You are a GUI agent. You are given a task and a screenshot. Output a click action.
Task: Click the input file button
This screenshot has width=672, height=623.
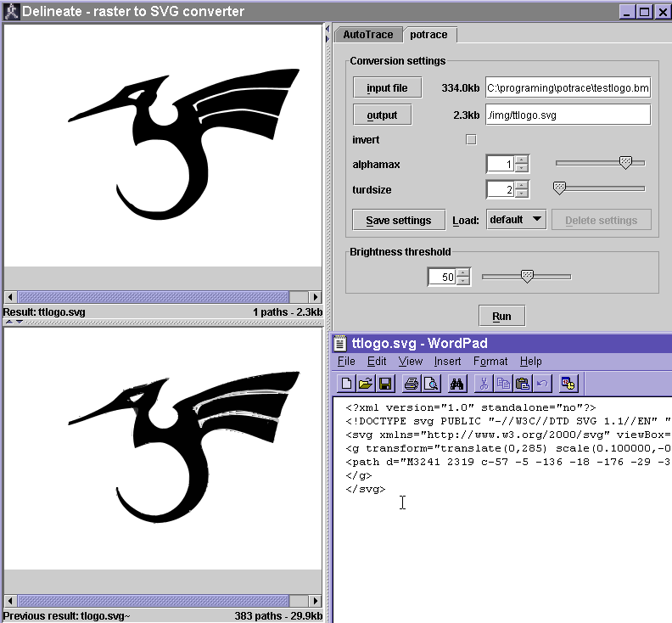tap(387, 88)
